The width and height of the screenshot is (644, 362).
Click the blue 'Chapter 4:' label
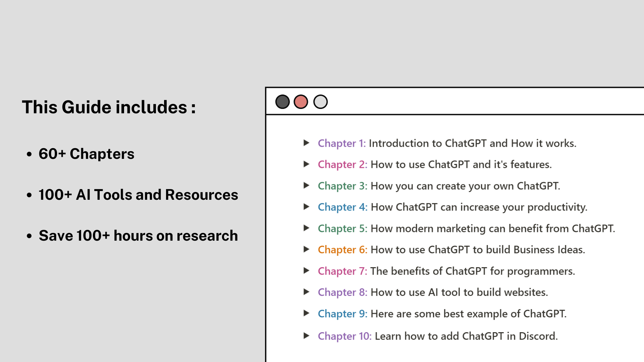coord(343,207)
